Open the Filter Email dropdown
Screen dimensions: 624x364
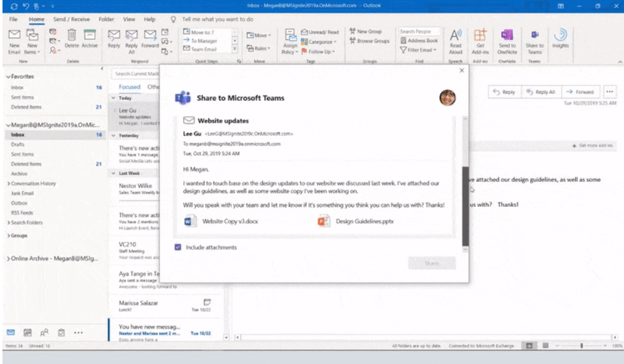point(418,50)
